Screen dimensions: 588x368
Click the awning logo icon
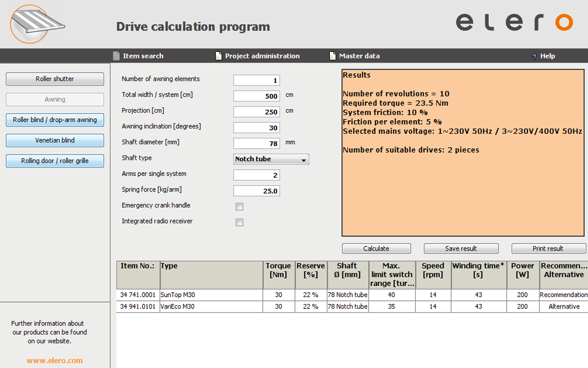click(x=37, y=24)
